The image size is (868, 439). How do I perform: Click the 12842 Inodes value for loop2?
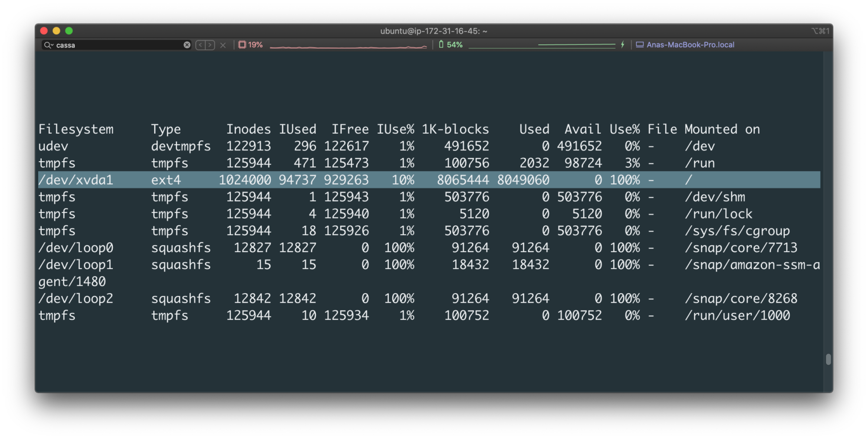click(x=253, y=299)
